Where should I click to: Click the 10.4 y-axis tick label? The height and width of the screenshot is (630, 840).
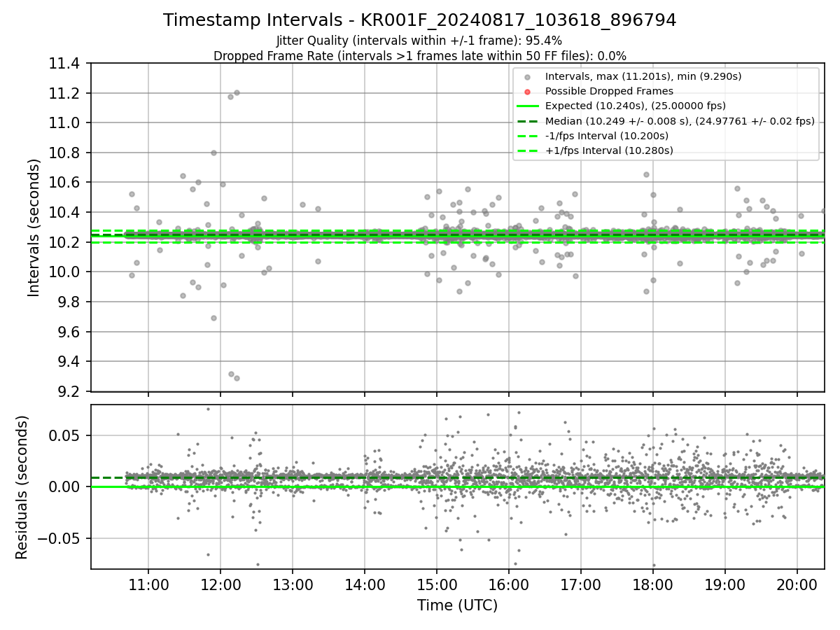pyautogui.click(x=66, y=213)
